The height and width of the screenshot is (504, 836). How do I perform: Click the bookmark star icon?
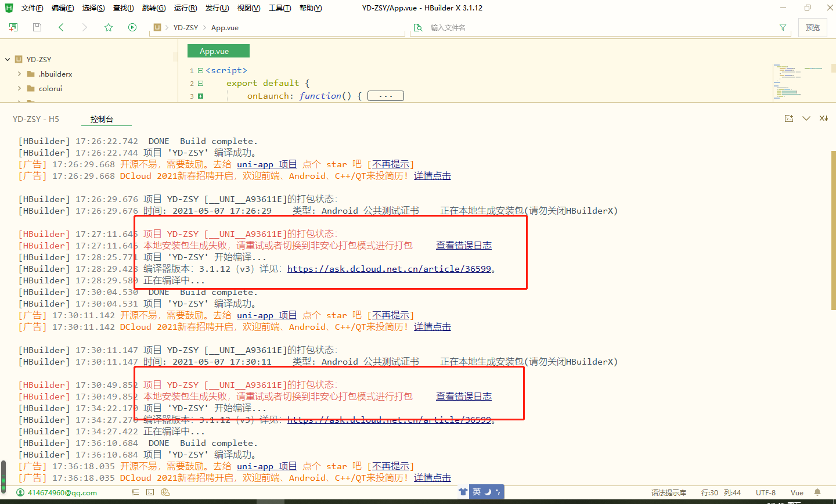[109, 27]
